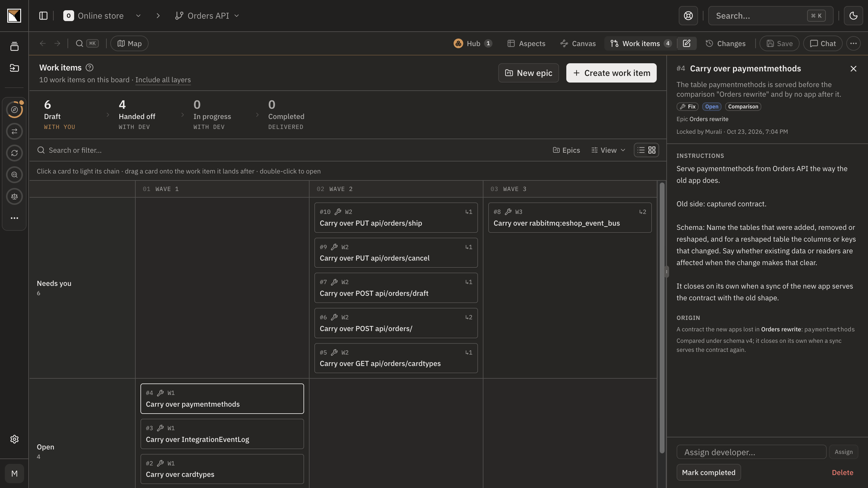Viewport: 868px width, 488px height.
Task: Go back with the left arrow
Action: pos(42,43)
